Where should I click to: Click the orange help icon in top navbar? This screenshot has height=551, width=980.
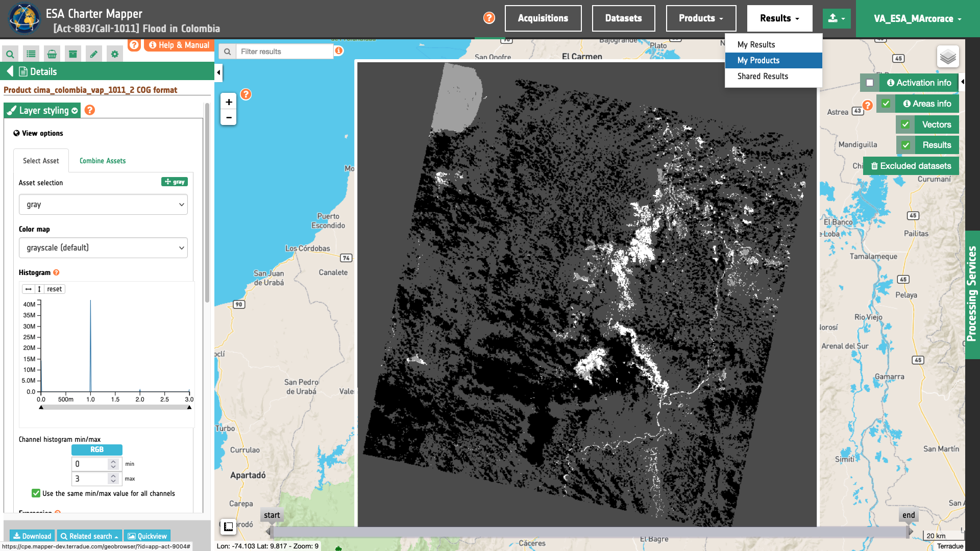489,18
